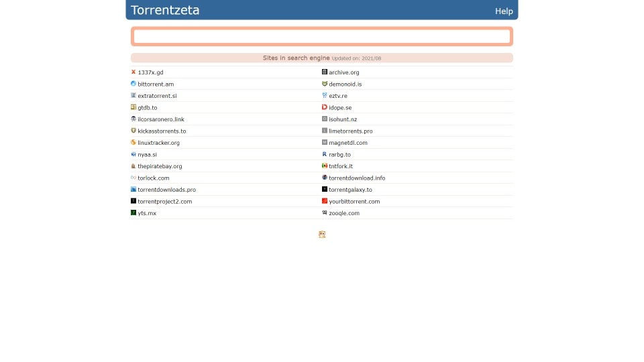644x362 pixels.
Task: Click the Torrentzeta site title
Action: [x=165, y=10]
